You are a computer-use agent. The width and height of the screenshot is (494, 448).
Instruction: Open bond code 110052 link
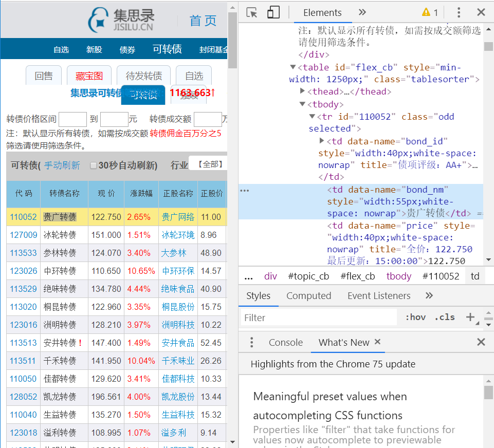[x=23, y=217]
